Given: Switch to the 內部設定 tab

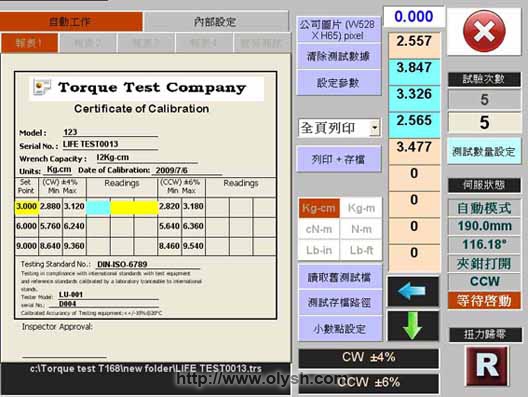Looking at the screenshot, I should coord(216,22).
